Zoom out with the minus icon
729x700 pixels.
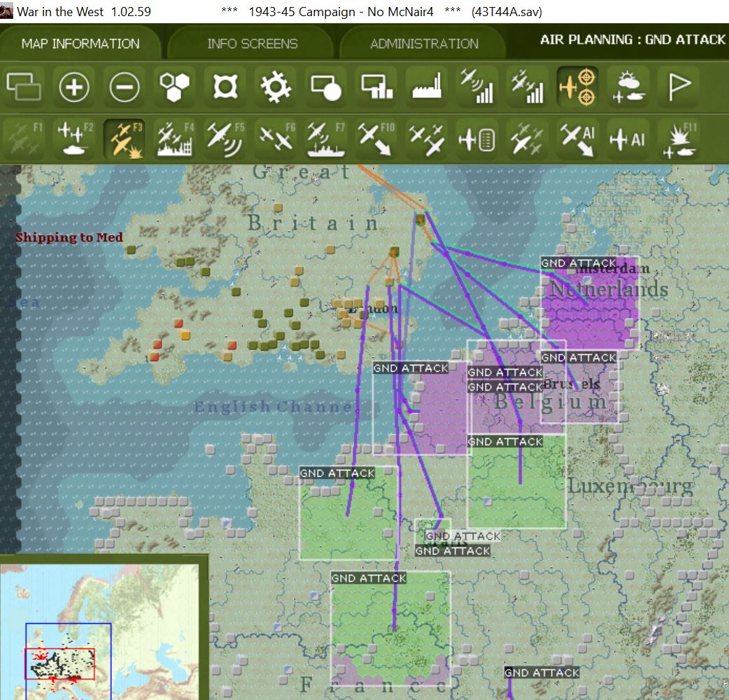coord(125,87)
